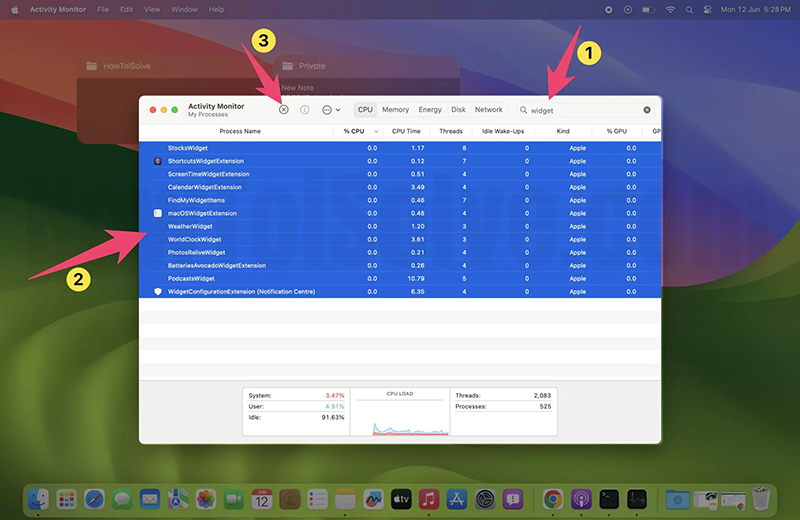Toggle the % CPU column sort arrow
This screenshot has width=800, height=520.
376,132
